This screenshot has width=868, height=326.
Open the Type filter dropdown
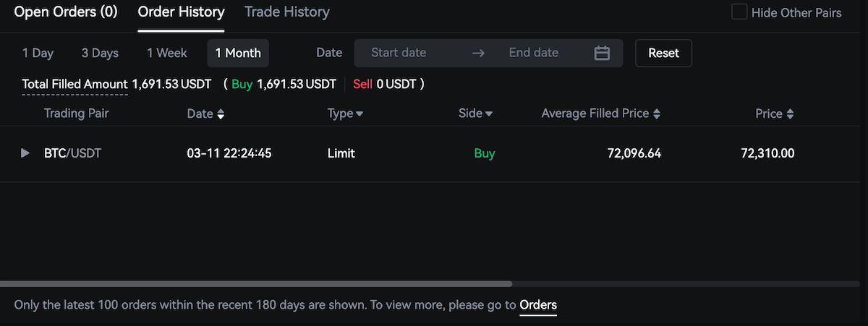(359, 114)
